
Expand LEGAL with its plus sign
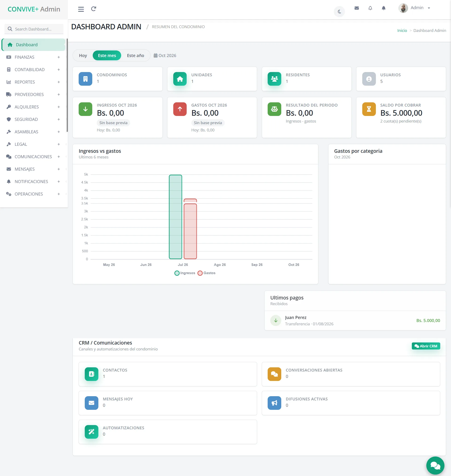pyautogui.click(x=59, y=144)
